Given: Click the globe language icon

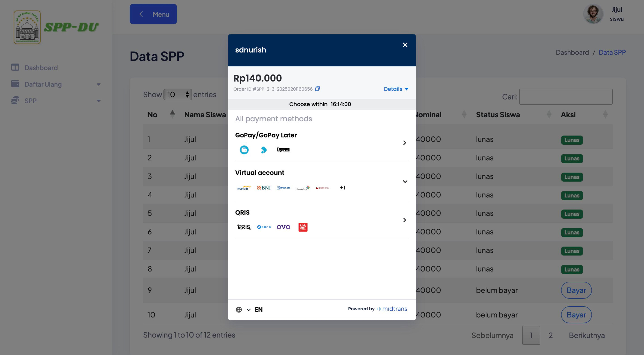Looking at the screenshot, I should (239, 309).
